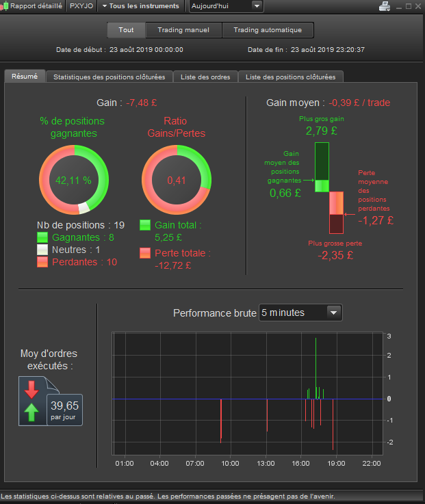Click the green Gain total legend square
Screen dimensions: 425x504
tap(145, 225)
